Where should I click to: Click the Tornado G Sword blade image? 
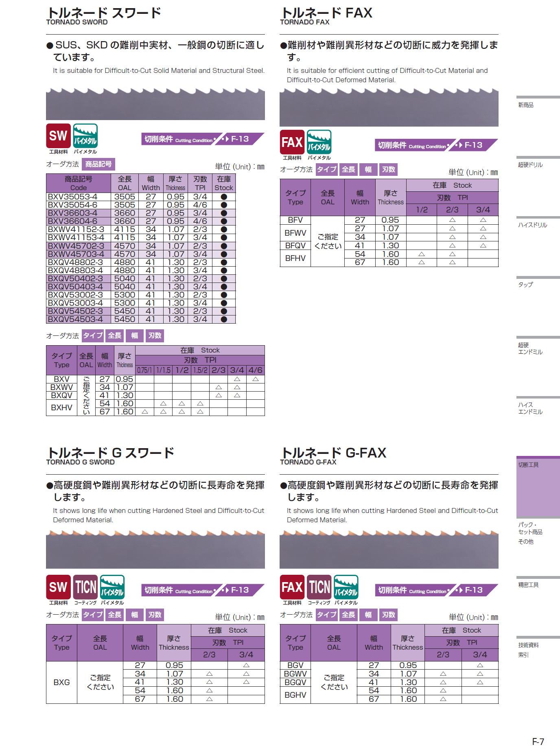(x=155, y=549)
